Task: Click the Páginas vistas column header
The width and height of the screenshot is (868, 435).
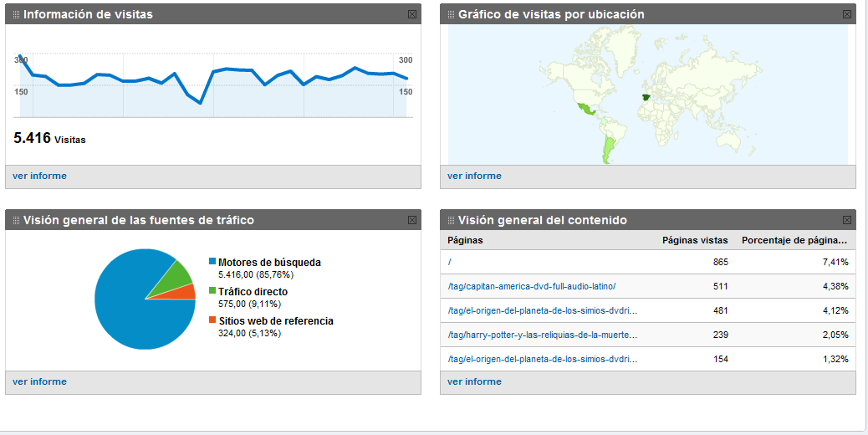Action: coord(695,241)
